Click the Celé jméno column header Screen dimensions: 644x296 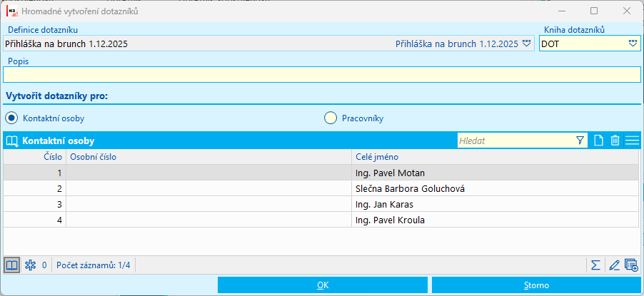pyautogui.click(x=495, y=156)
